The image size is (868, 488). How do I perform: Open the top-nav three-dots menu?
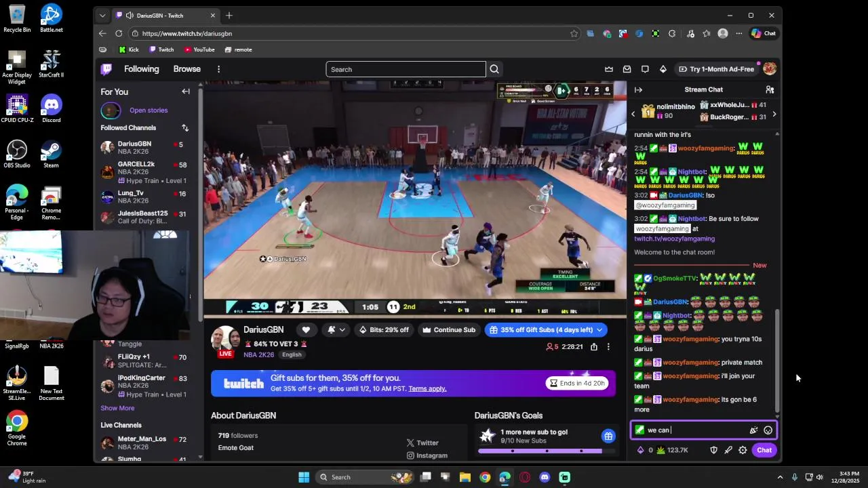click(218, 69)
